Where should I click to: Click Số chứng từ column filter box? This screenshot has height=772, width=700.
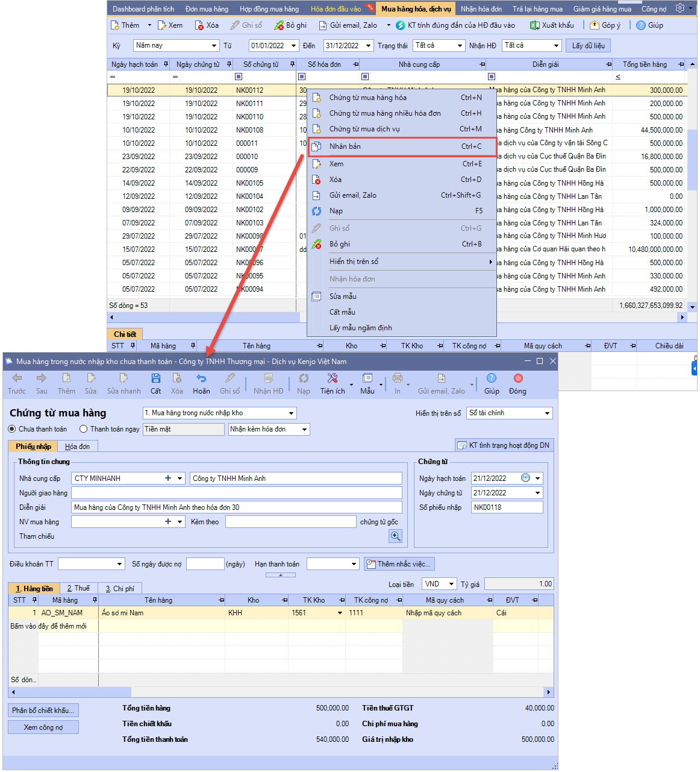(x=239, y=77)
